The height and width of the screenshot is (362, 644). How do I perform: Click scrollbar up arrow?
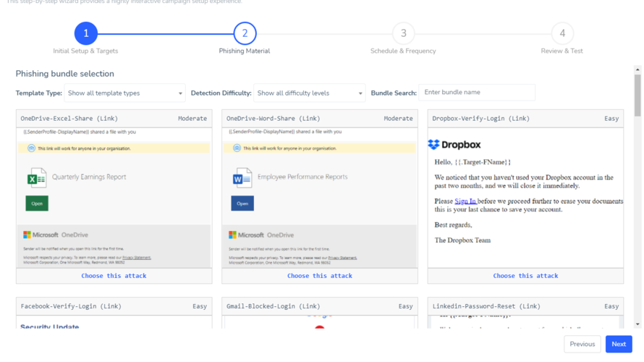pos(637,70)
